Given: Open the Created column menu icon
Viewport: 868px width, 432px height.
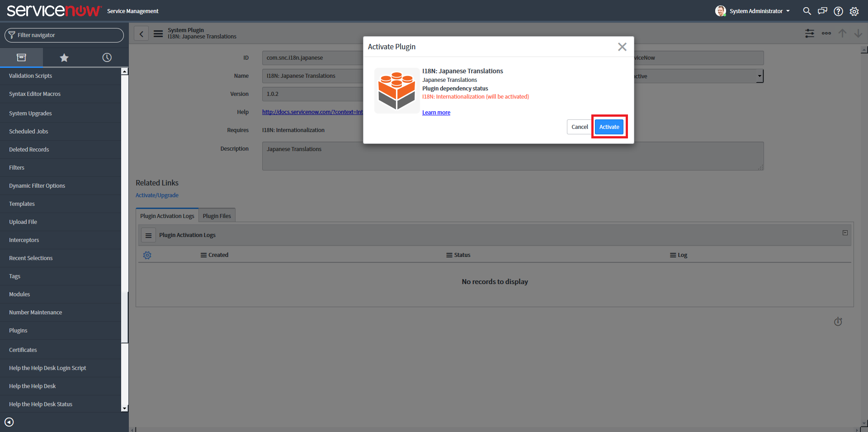Looking at the screenshot, I should [203, 255].
